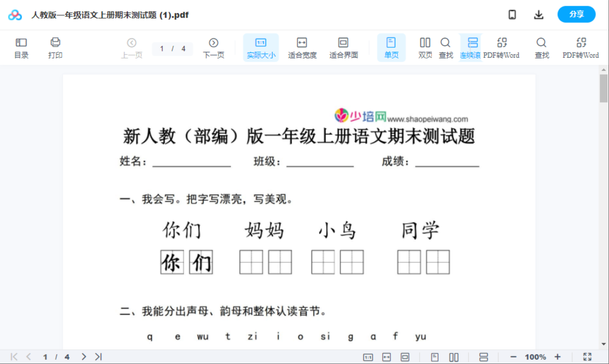
Task: Toggle 连续滚 continuous scrolling mode
Action: 471,47
